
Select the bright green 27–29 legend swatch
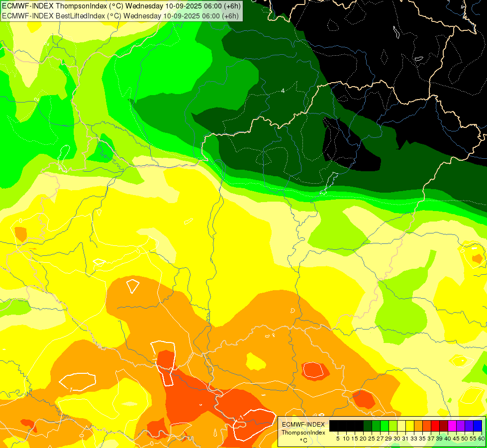[385, 426]
